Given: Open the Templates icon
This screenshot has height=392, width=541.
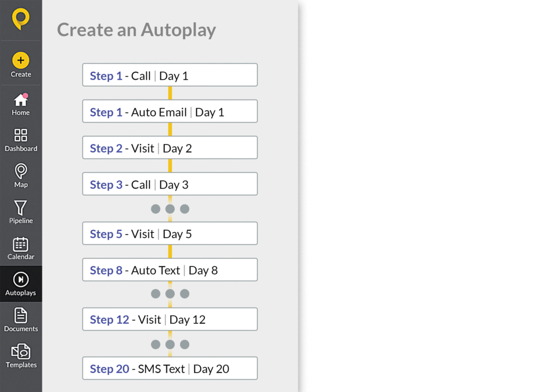Looking at the screenshot, I should tap(21, 351).
